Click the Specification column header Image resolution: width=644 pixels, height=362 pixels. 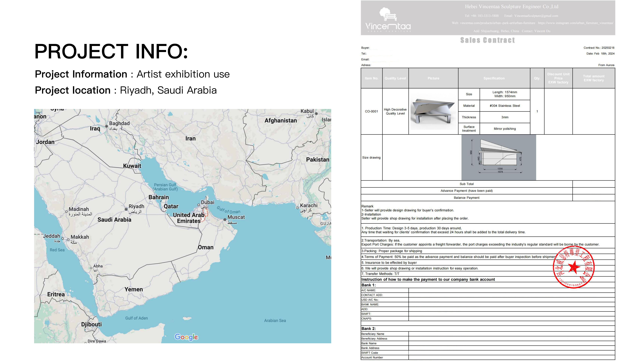pos(494,78)
